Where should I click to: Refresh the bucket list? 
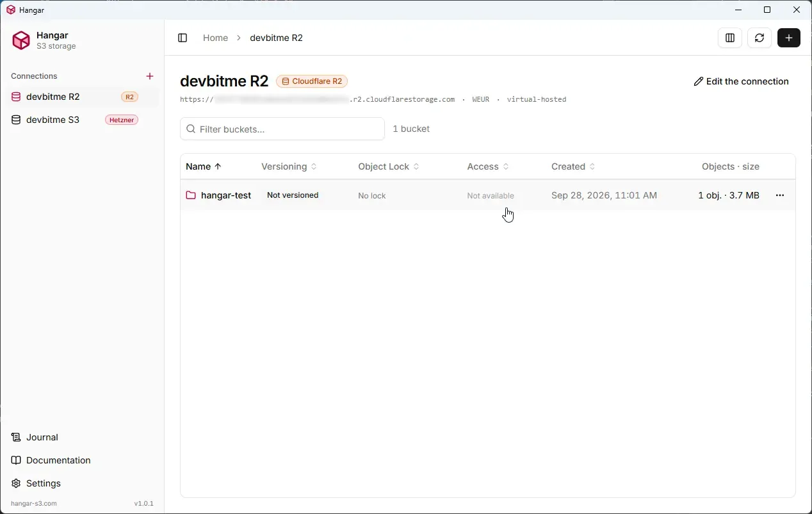click(x=759, y=38)
